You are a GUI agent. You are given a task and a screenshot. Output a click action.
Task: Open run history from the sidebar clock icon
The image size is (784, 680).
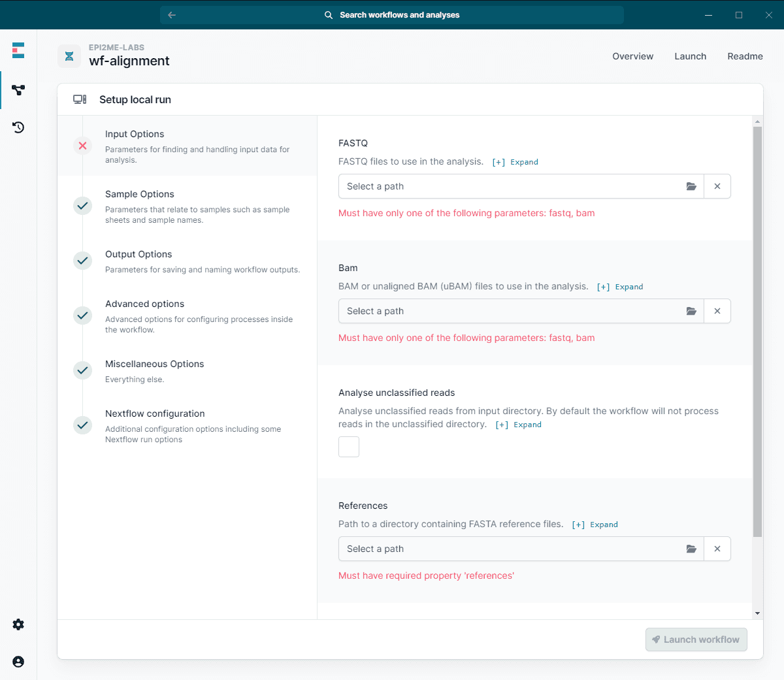18,127
